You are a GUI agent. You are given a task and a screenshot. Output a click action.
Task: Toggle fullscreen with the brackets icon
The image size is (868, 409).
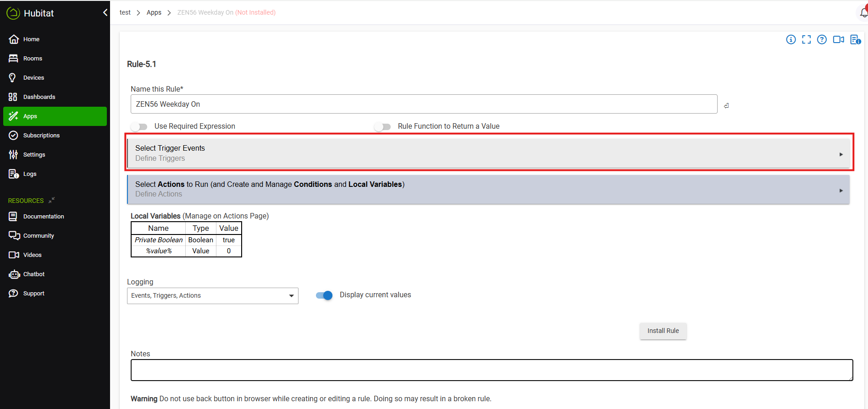[x=807, y=39]
